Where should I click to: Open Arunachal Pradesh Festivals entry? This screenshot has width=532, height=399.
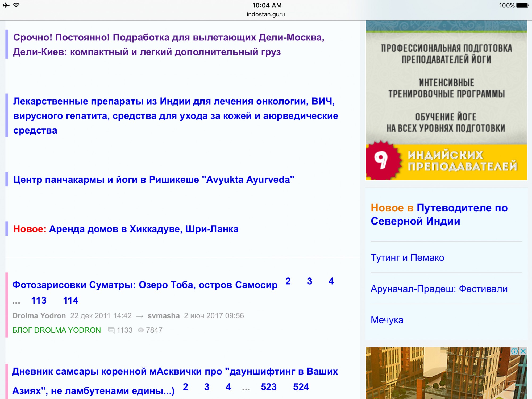(x=439, y=289)
